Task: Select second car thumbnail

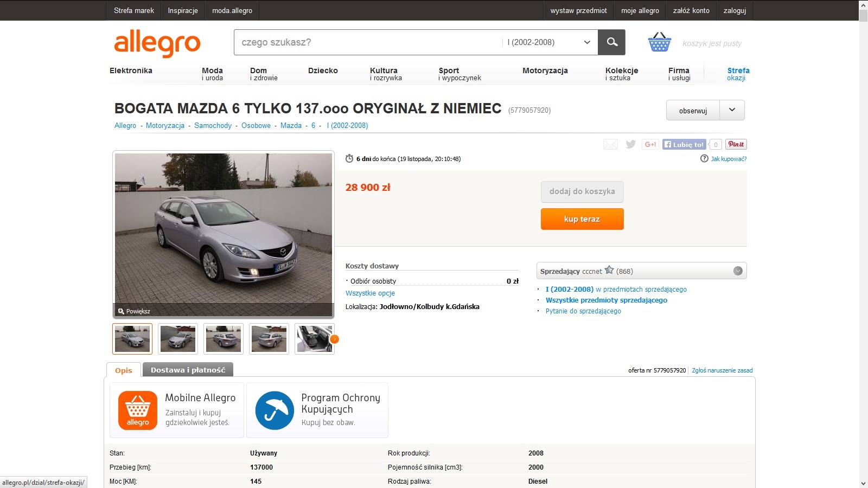Action: [178, 339]
